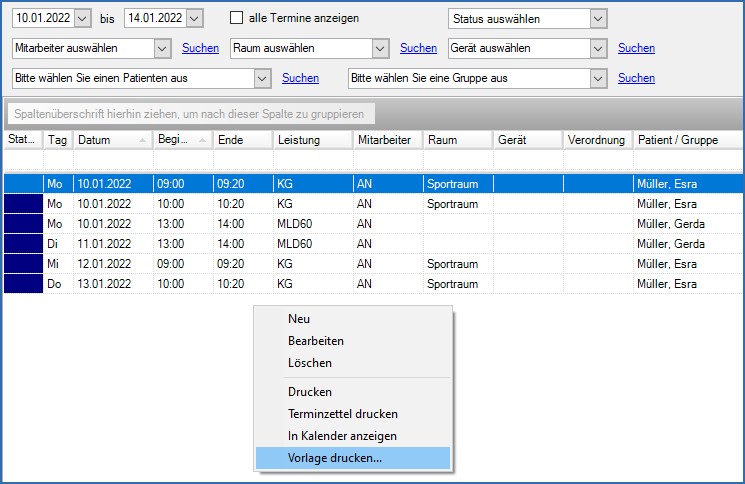Click the Verordnung column header
This screenshot has height=484, width=745.
[598, 140]
